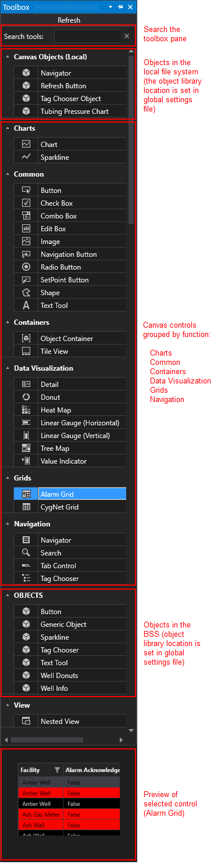Collapse the Data Visualization group

(x=7, y=368)
